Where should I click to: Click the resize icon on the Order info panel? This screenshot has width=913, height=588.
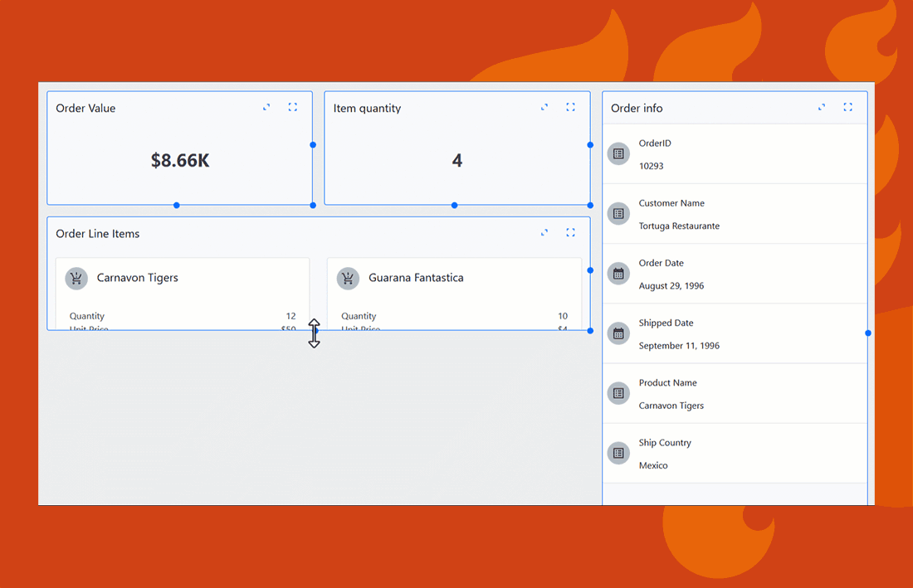822,107
